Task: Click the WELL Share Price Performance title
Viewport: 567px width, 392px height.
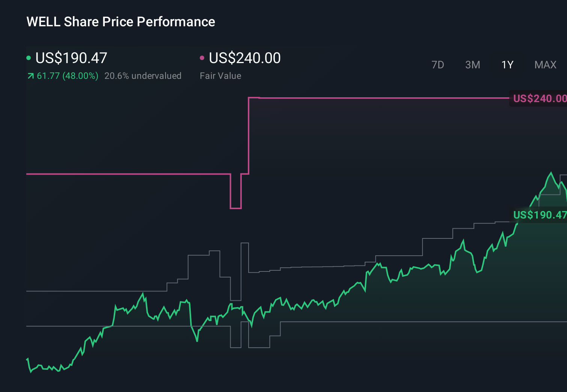Action: [x=121, y=21]
